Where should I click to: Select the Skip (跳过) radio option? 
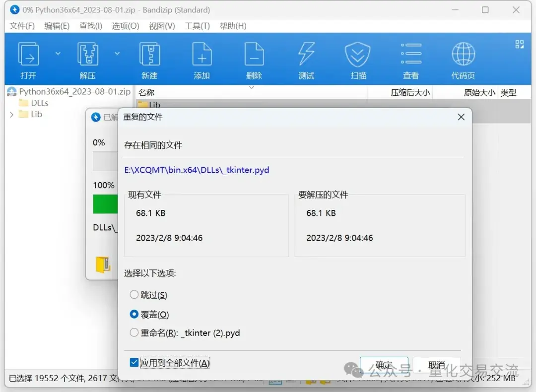pos(134,294)
